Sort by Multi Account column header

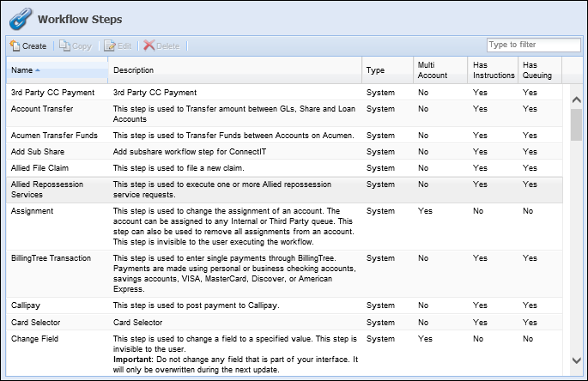tap(440, 70)
